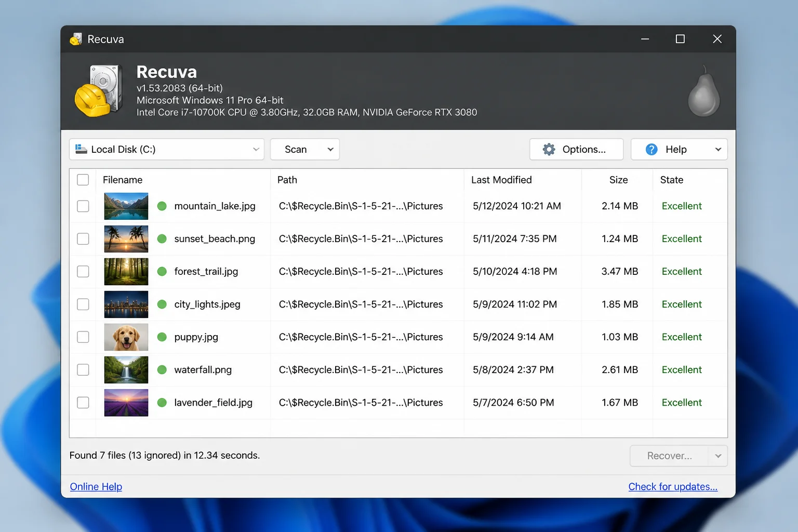The width and height of the screenshot is (798, 532).
Task: Select filename mountain_lake.jpg
Action: 215,206
